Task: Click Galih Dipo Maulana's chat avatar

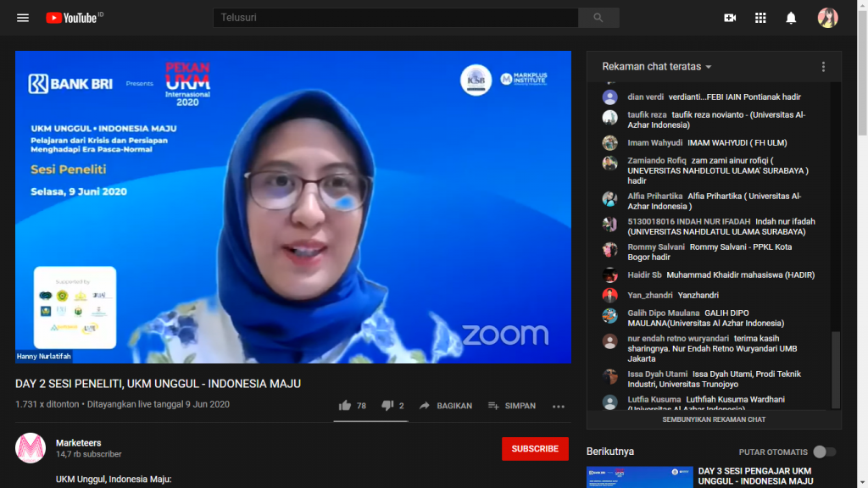Action: (x=609, y=315)
